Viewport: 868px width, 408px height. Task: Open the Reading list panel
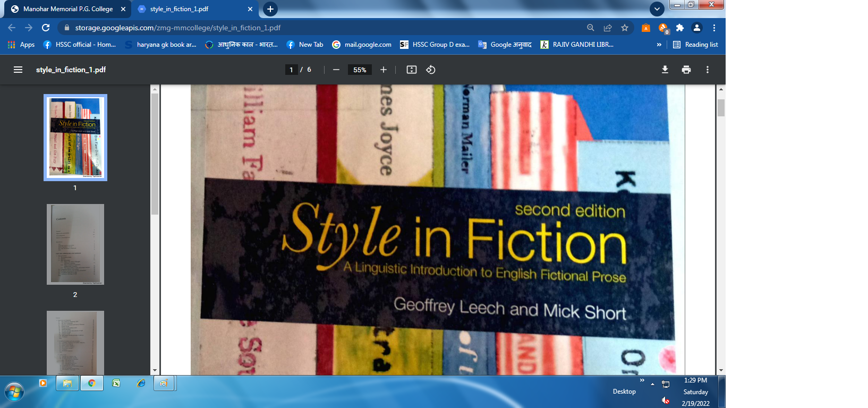point(695,45)
